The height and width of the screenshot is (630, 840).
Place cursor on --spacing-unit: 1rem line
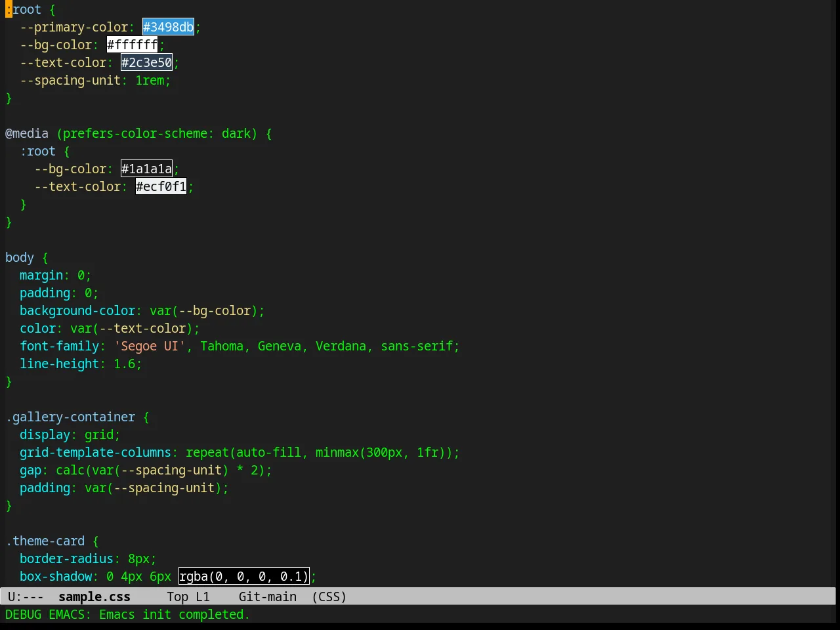pos(95,80)
